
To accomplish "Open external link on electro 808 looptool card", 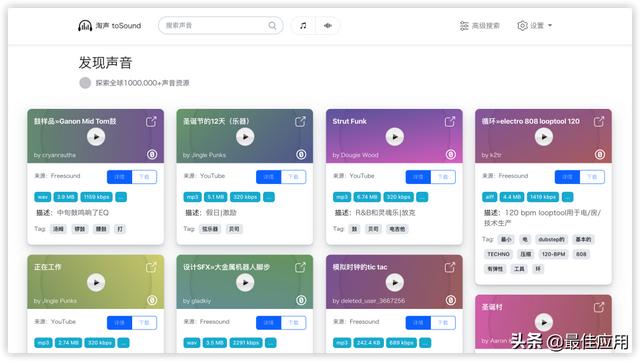I will click(x=599, y=122).
